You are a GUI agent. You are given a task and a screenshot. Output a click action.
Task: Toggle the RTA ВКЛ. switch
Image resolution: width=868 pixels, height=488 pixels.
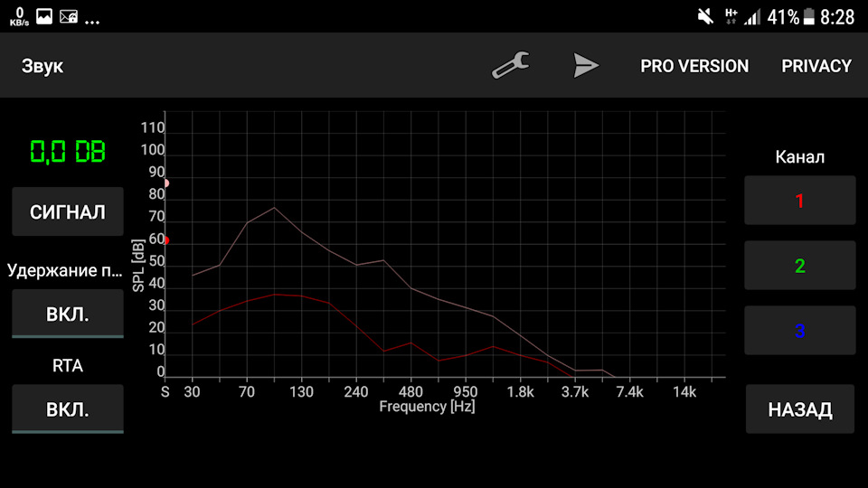tap(68, 409)
